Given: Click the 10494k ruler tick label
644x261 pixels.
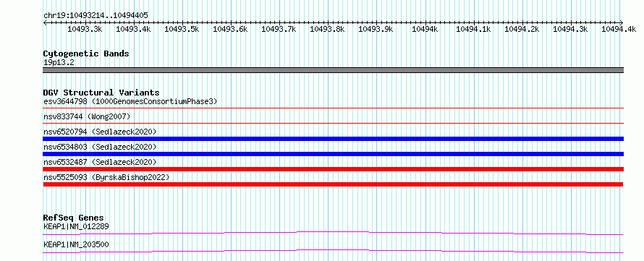Looking at the screenshot, I should tap(425, 29).
